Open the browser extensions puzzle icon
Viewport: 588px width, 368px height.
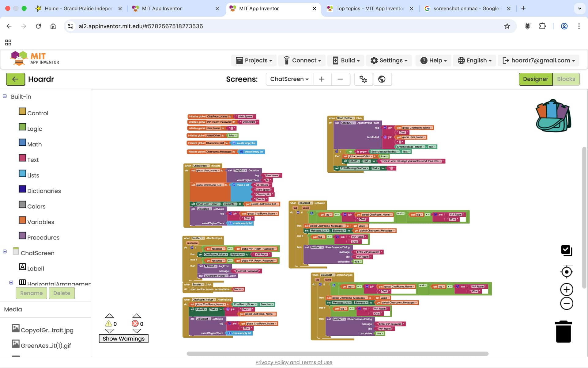point(542,26)
